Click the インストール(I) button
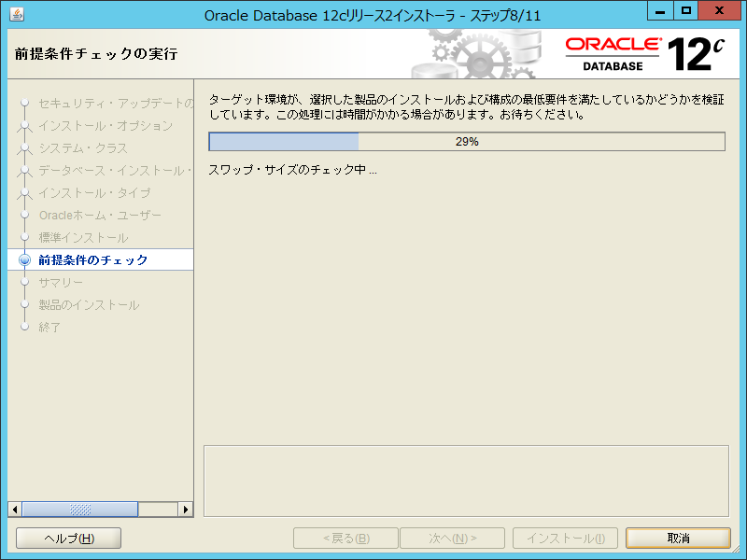 [566, 539]
